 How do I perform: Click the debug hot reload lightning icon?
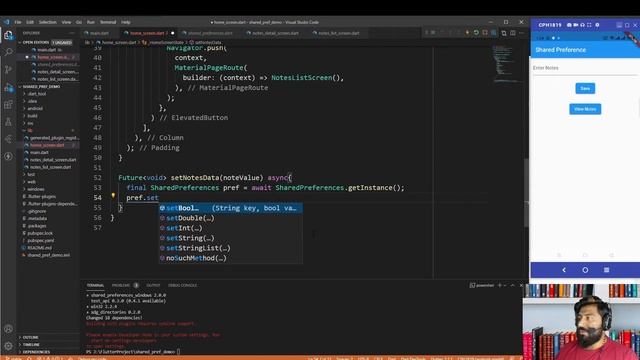(x=467, y=33)
